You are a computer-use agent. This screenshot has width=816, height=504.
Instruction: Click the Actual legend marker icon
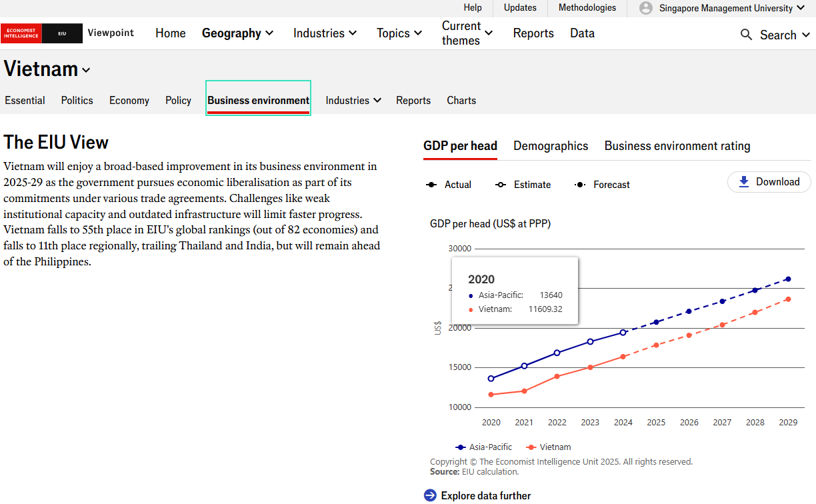point(431,185)
